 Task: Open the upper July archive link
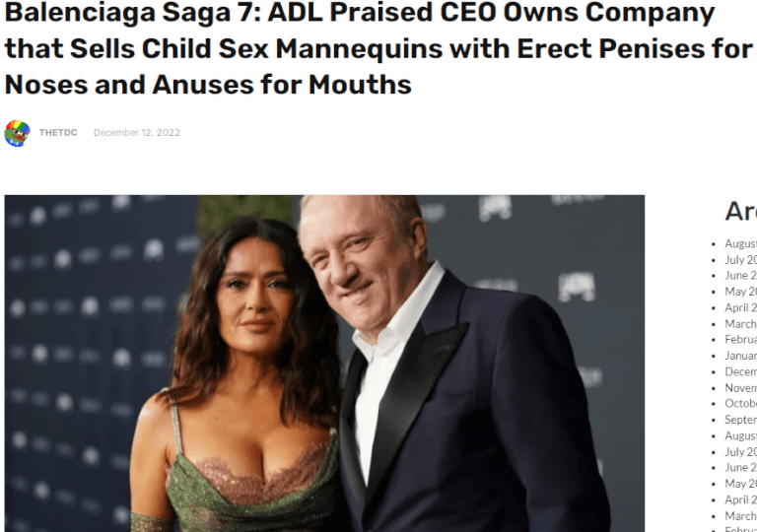tap(740, 260)
